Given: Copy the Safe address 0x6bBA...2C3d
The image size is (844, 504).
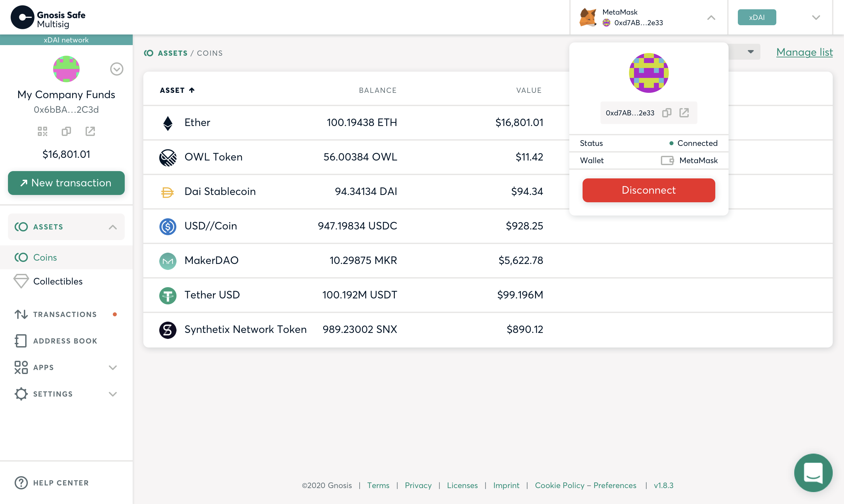Looking at the screenshot, I should pyautogui.click(x=66, y=131).
